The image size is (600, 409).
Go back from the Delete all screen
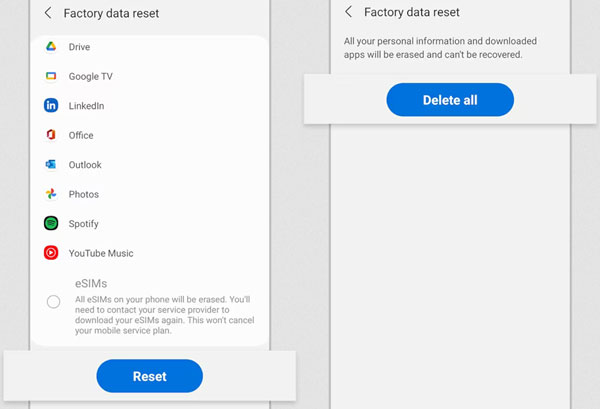348,12
